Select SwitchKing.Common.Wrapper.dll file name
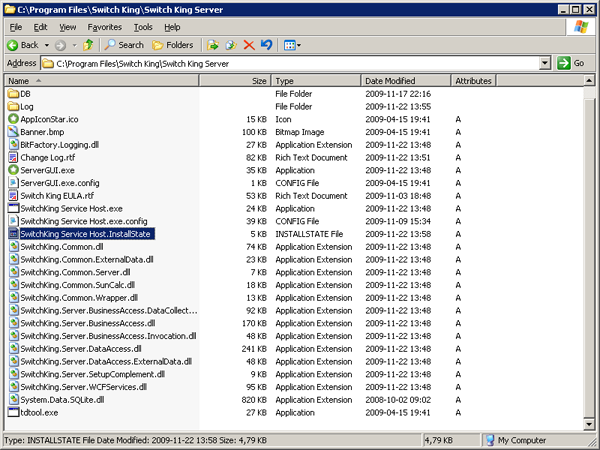 [79, 298]
